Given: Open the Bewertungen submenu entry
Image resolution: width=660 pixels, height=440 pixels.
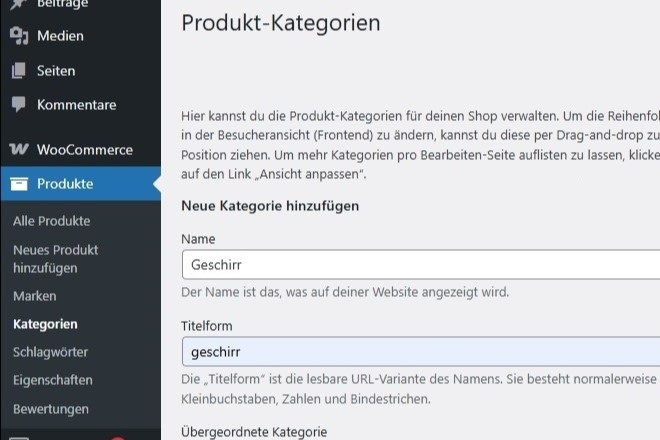Looking at the screenshot, I should 51,409.
